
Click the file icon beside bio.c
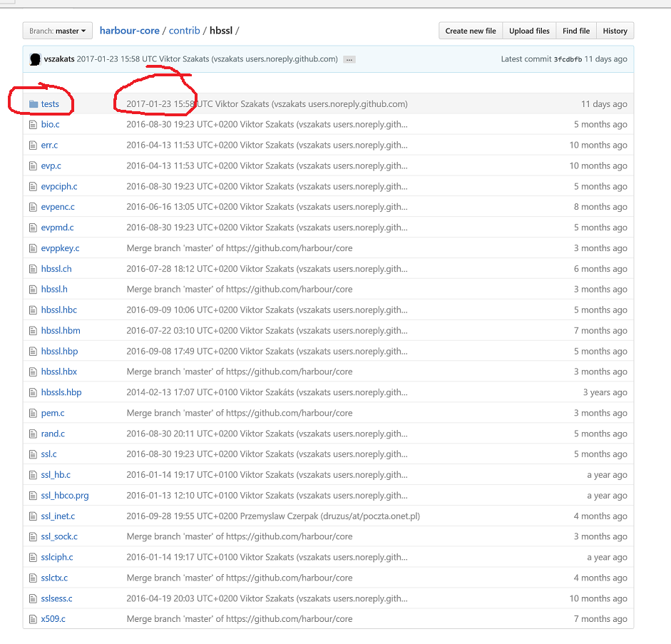pyautogui.click(x=33, y=125)
